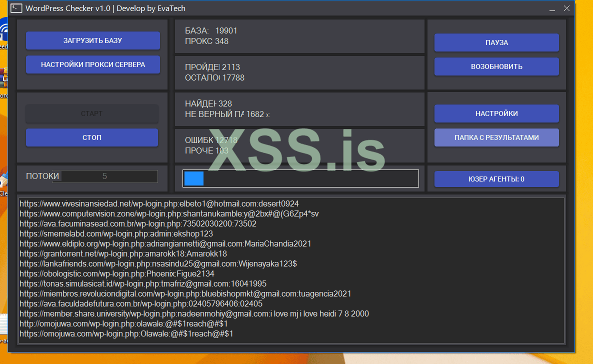Select the eldiplo.org log line
The height and width of the screenshot is (364, 593).
pyautogui.click(x=165, y=243)
